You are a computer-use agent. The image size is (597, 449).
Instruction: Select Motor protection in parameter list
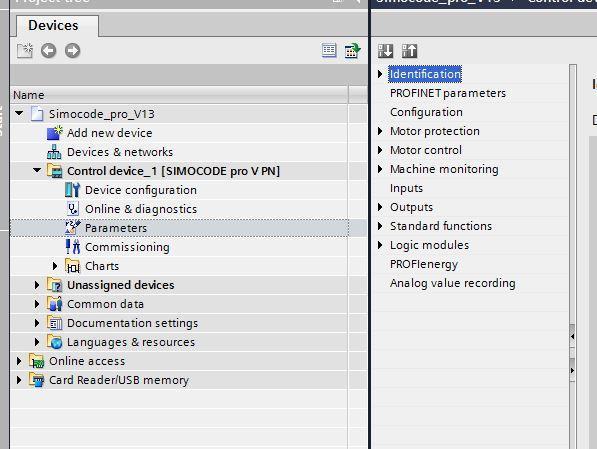[x=435, y=131]
